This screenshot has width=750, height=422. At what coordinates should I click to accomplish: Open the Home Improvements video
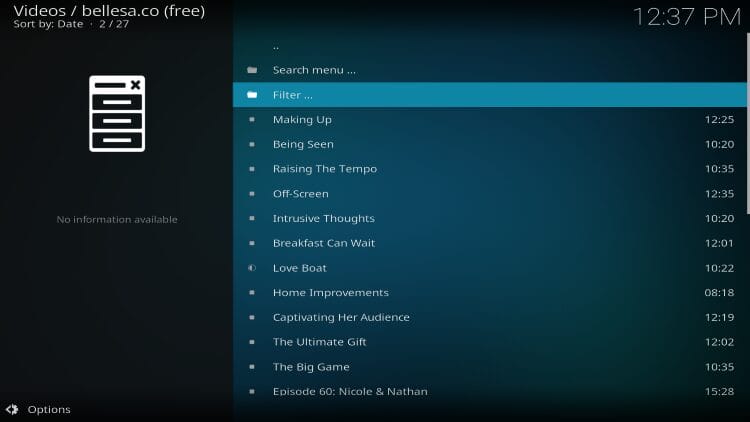(331, 293)
